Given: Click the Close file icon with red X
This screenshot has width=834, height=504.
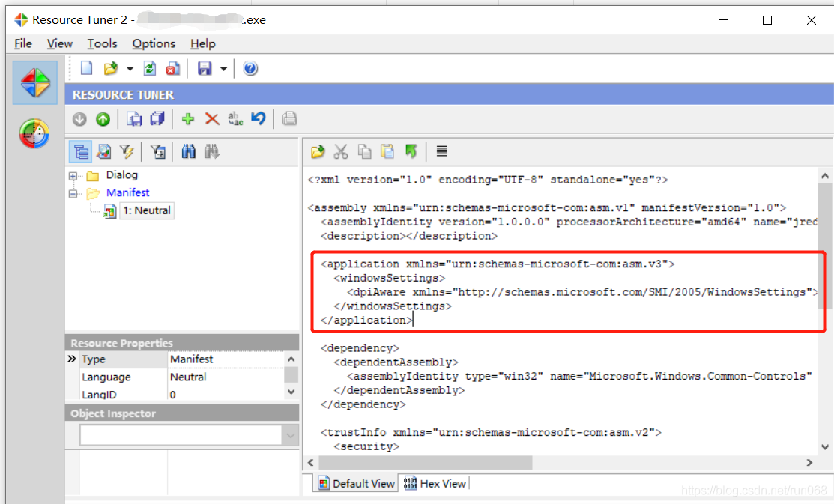Looking at the screenshot, I should (173, 69).
